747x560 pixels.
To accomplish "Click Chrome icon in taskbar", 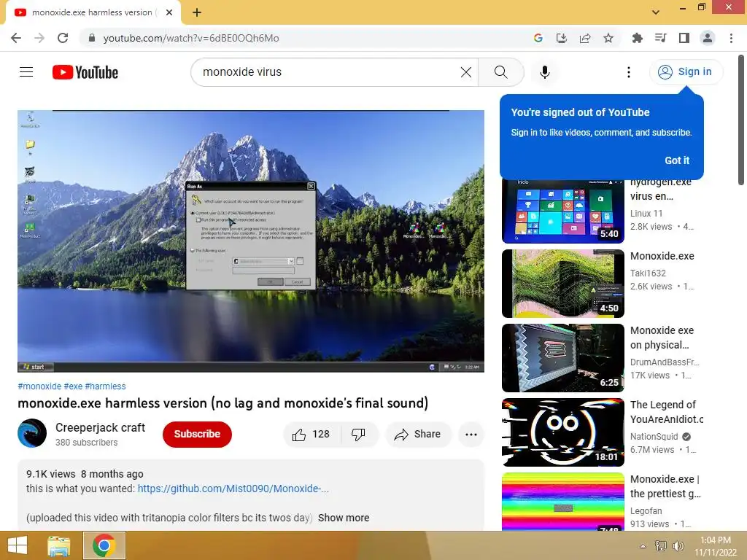I will (104, 545).
